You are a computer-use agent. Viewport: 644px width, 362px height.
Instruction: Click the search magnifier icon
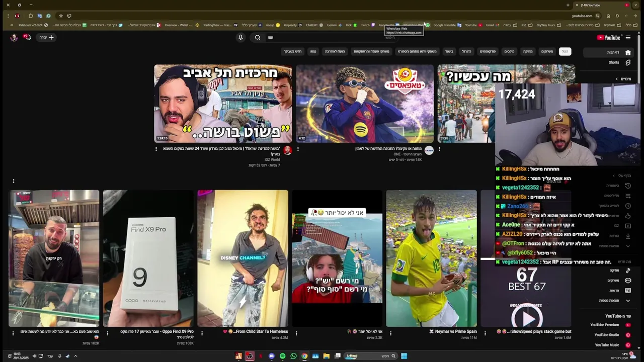258,37
